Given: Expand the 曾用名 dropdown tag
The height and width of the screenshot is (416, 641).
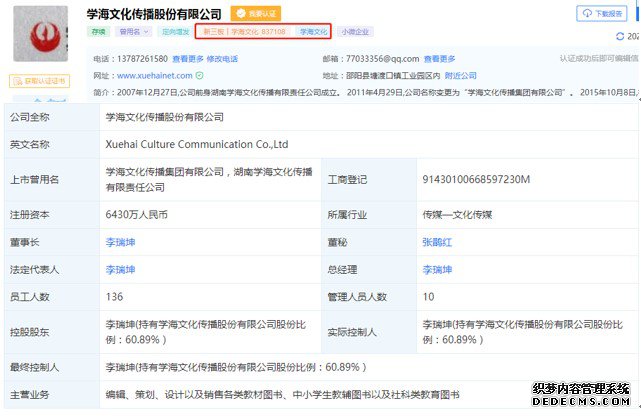Looking at the screenshot, I should point(134,31).
